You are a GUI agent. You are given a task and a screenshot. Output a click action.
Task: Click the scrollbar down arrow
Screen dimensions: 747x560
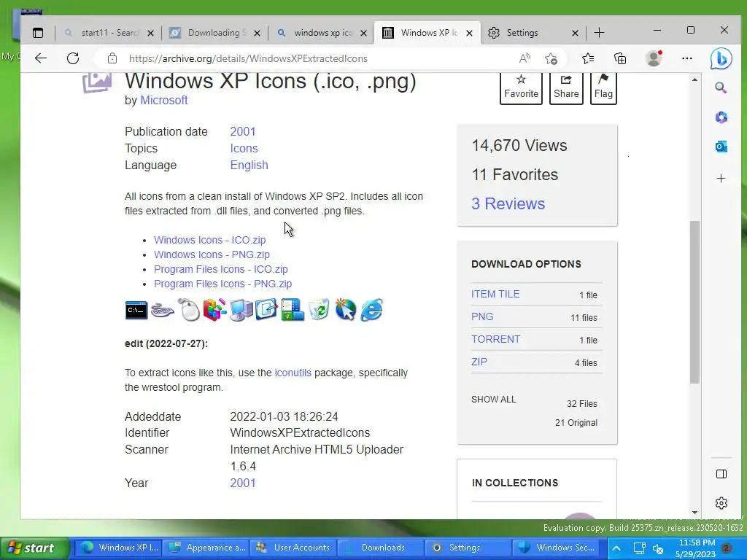tap(695, 513)
